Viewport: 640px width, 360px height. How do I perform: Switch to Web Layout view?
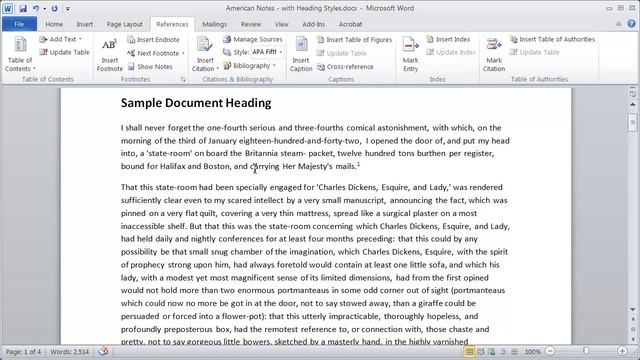pyautogui.click(x=491, y=351)
